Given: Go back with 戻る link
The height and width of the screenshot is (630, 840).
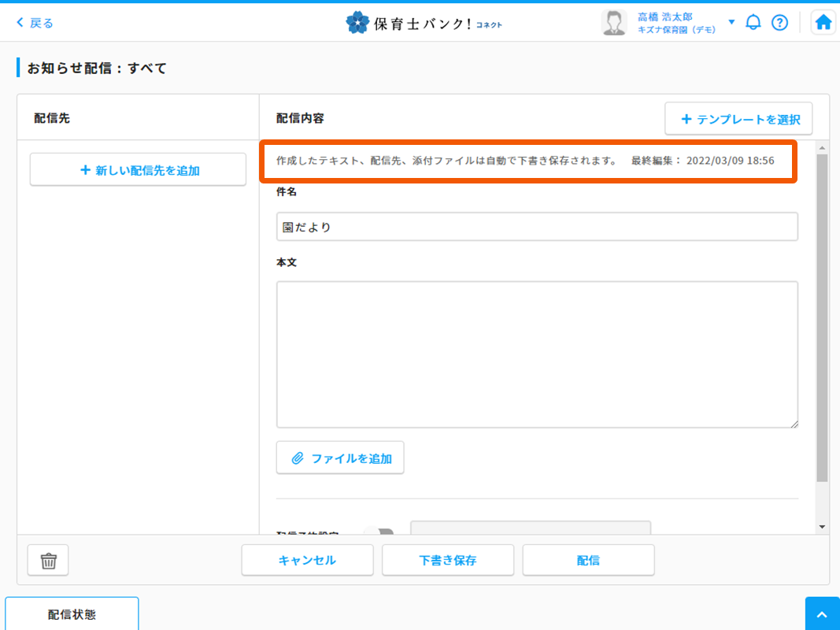Looking at the screenshot, I should click(35, 23).
